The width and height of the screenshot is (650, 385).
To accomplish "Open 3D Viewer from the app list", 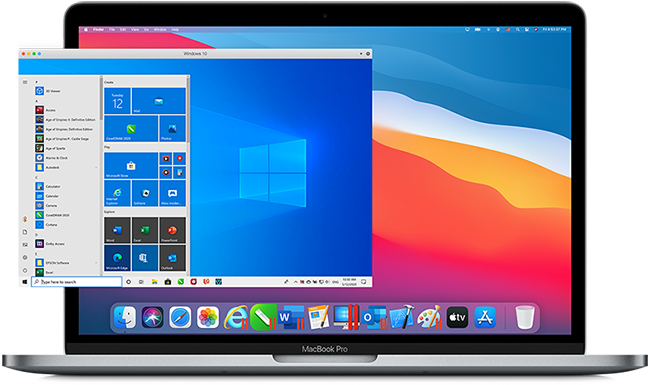I will tap(66, 91).
